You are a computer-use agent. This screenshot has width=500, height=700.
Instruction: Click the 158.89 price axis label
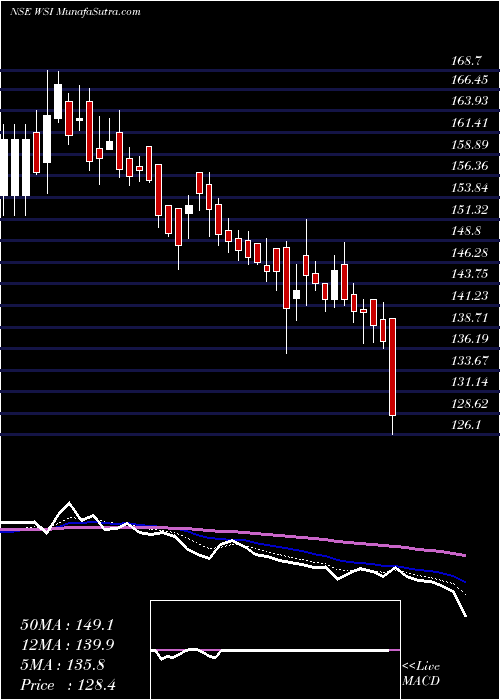(x=470, y=145)
